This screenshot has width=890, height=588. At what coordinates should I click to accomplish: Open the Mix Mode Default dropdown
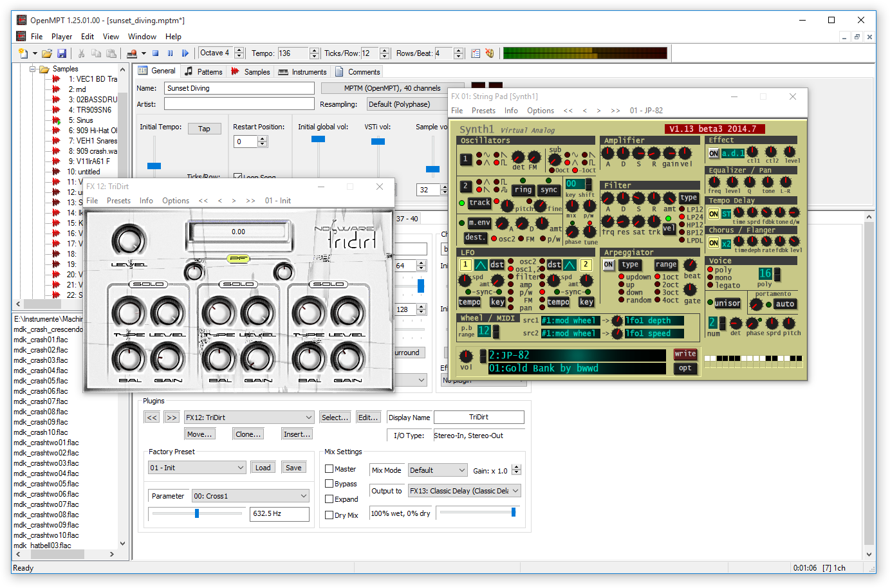coord(438,470)
